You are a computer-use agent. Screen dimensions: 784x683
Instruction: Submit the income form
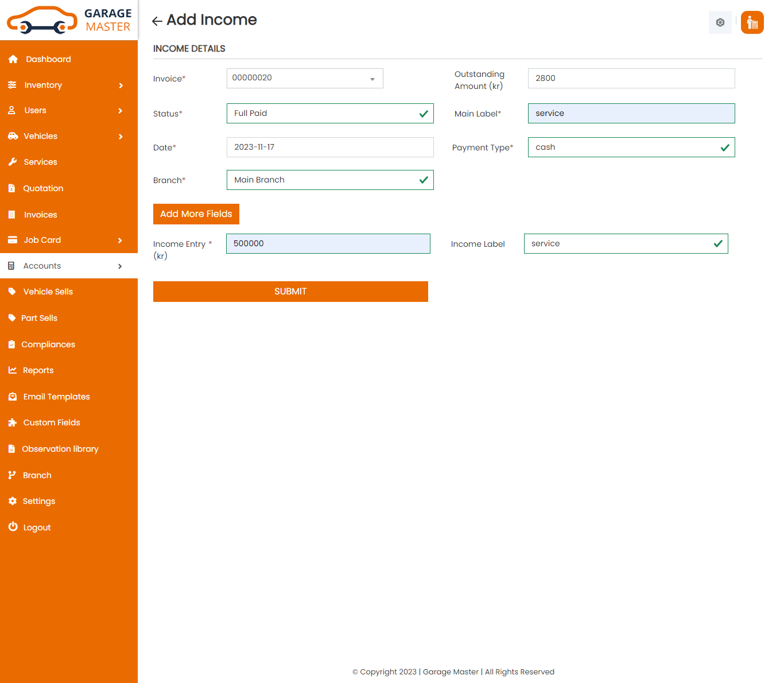coord(290,292)
